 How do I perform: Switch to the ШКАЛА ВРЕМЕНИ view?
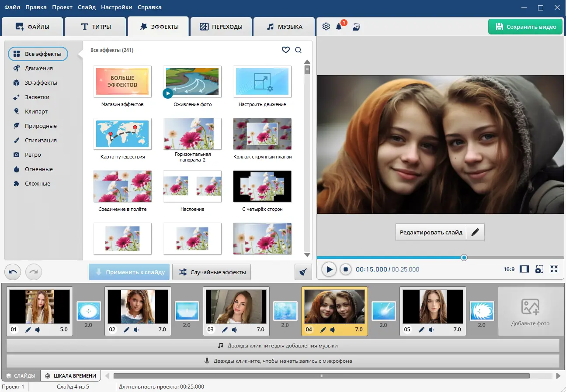pyautogui.click(x=70, y=376)
